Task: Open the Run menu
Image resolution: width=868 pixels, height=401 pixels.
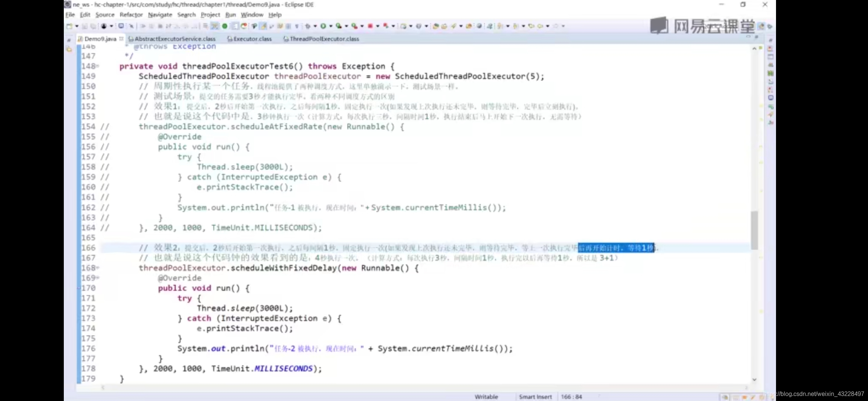Action: pos(230,15)
